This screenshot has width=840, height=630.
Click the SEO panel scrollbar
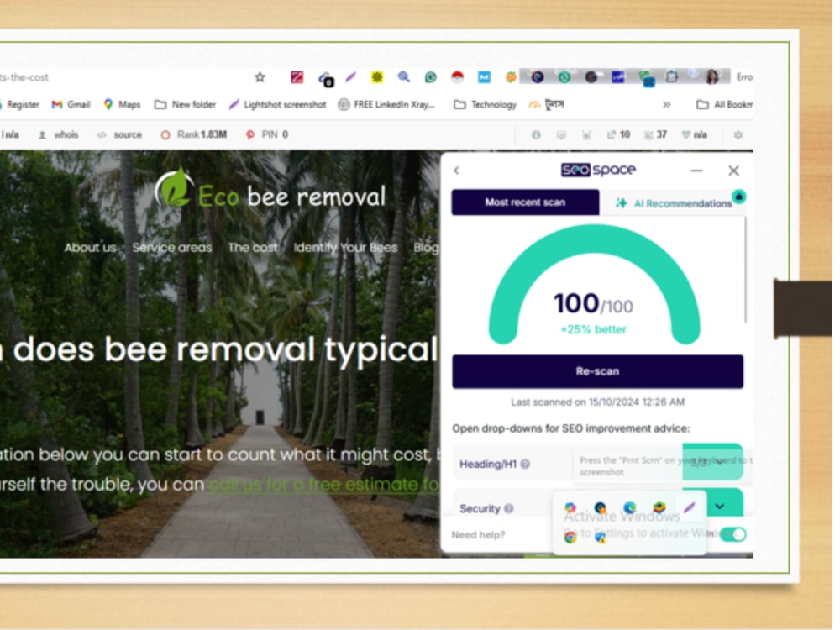pos(745,270)
